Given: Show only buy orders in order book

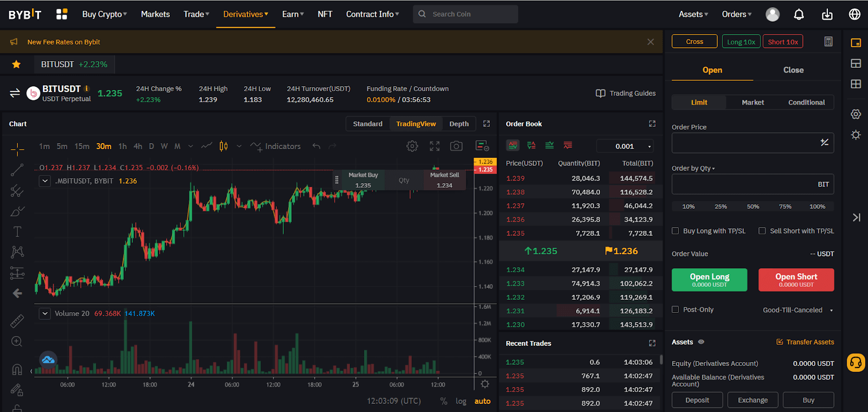Looking at the screenshot, I should click(550, 145).
